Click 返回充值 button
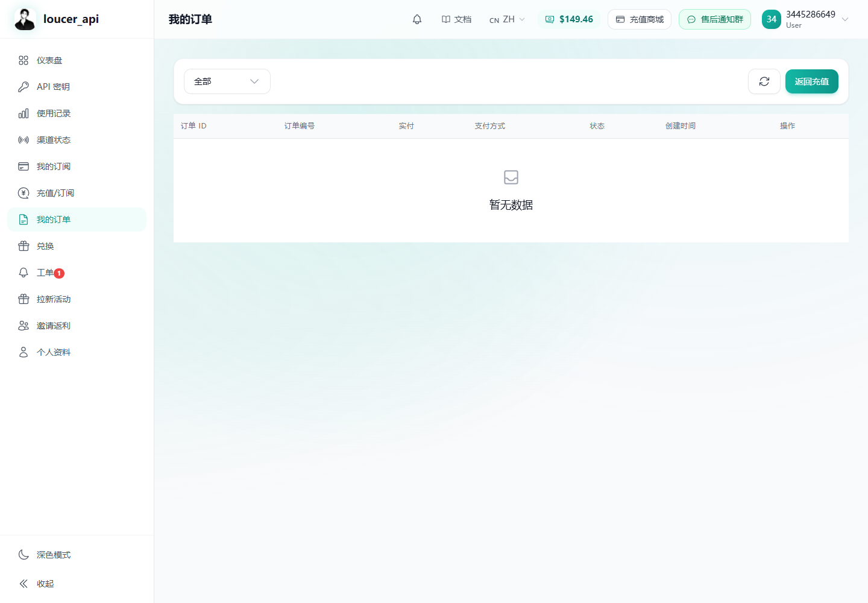Image resolution: width=868 pixels, height=603 pixels. [x=811, y=81]
